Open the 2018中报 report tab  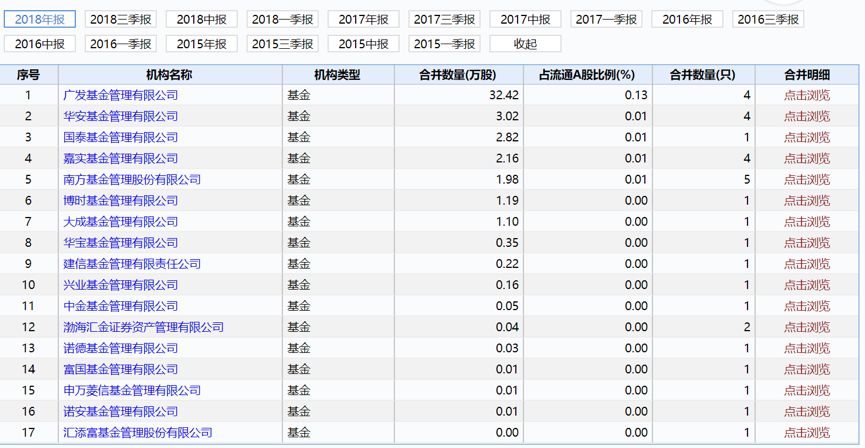click(x=201, y=19)
